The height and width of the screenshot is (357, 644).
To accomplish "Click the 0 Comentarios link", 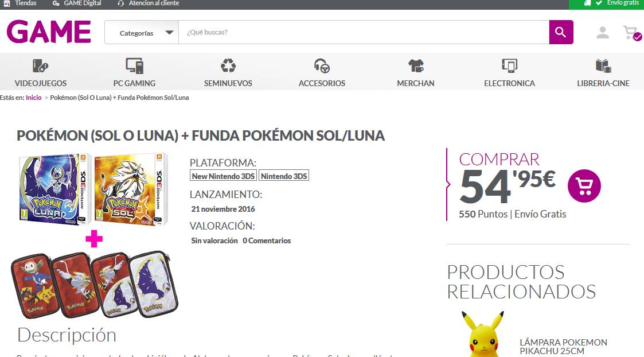I will click(267, 240).
